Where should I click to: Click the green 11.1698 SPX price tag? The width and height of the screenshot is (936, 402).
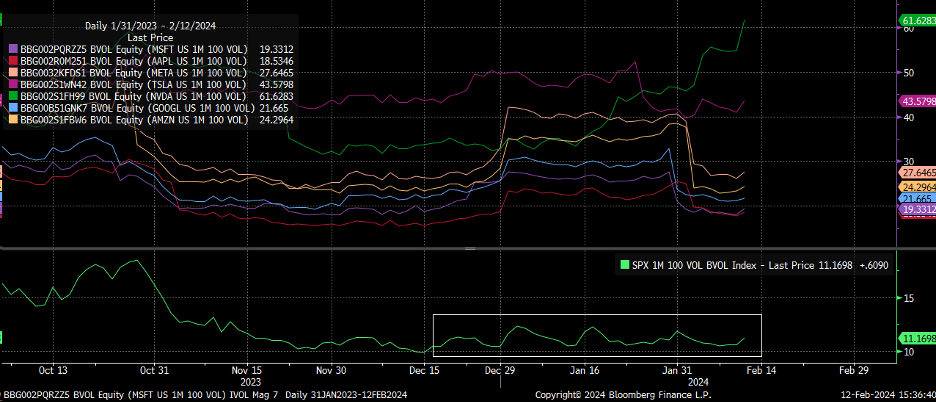click(916, 338)
